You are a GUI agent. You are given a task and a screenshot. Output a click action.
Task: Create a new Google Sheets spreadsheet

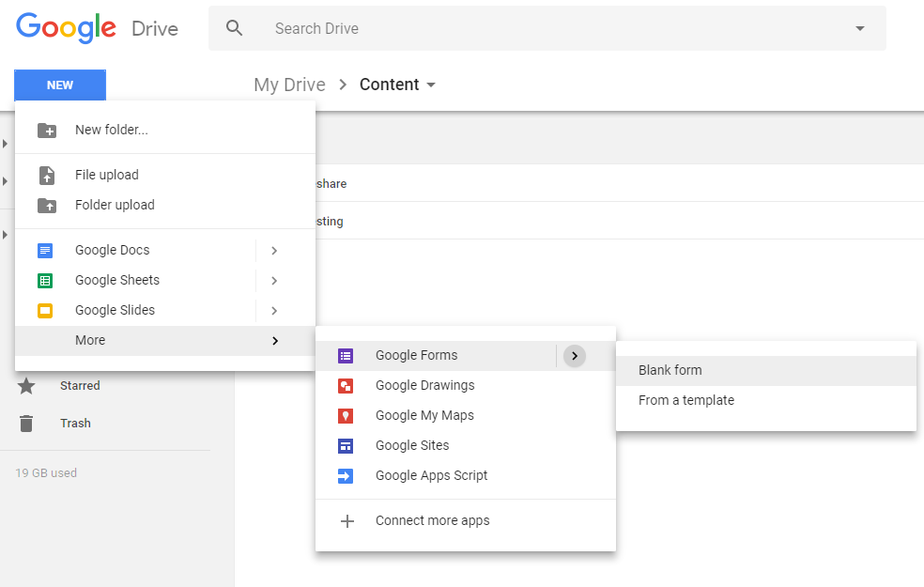135,281
